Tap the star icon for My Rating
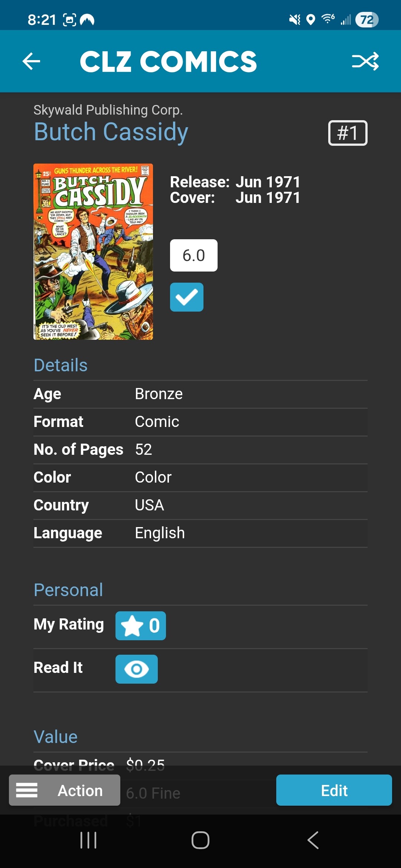The width and height of the screenshot is (401, 868). tap(132, 626)
